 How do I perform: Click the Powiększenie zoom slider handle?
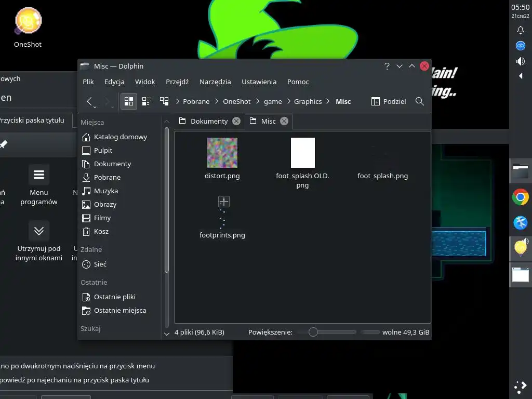click(313, 332)
